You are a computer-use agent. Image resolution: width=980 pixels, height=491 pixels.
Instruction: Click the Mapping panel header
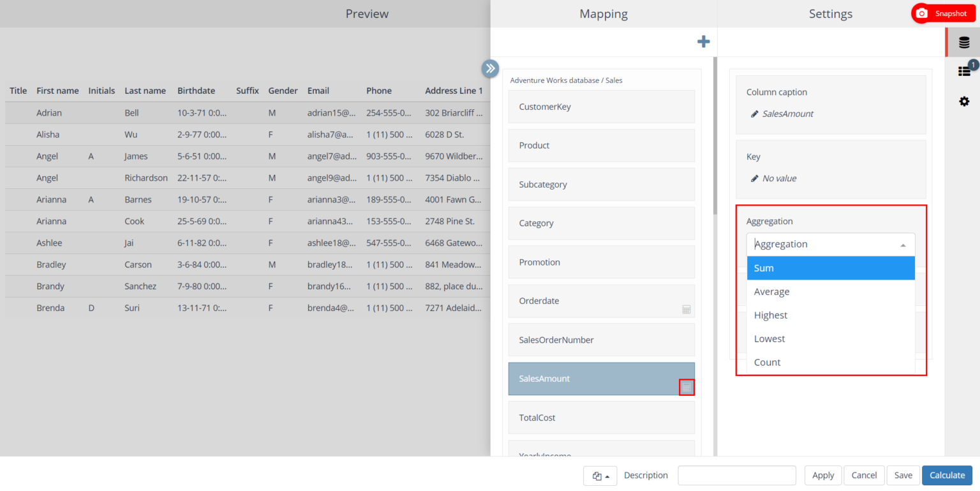point(604,14)
